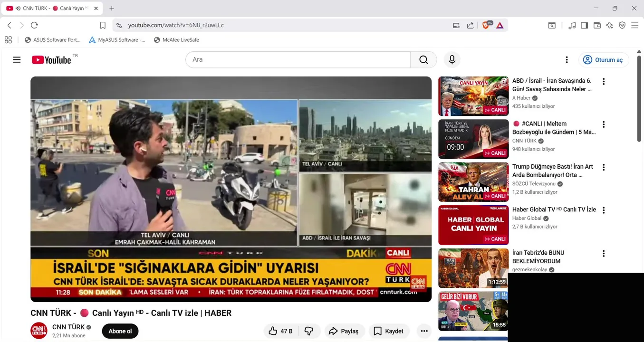Open Haber Global TV Canlı İzle title
This screenshot has width=644, height=342.
[554, 209]
